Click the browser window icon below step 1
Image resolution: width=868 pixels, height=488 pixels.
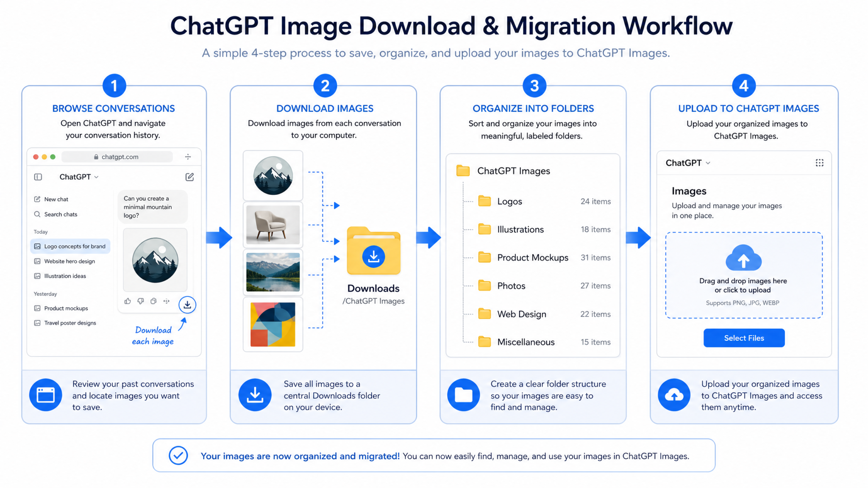[46, 395]
